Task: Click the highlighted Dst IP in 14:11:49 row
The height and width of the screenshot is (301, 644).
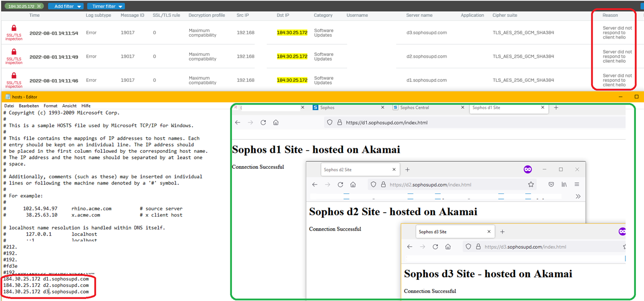Action: pos(292,57)
